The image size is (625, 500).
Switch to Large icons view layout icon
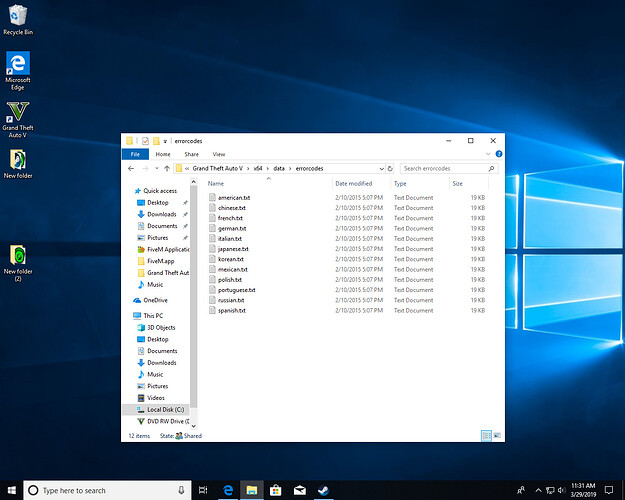pos(497,435)
